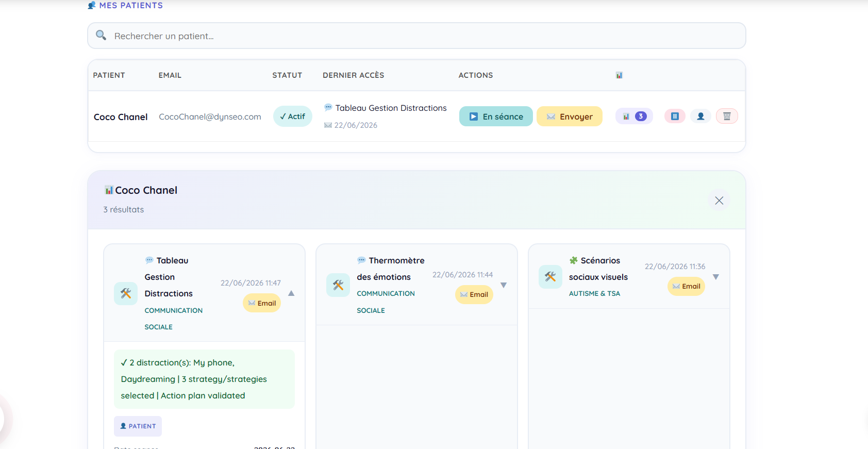
Task: Click the pause patient icon button
Action: [x=675, y=117]
